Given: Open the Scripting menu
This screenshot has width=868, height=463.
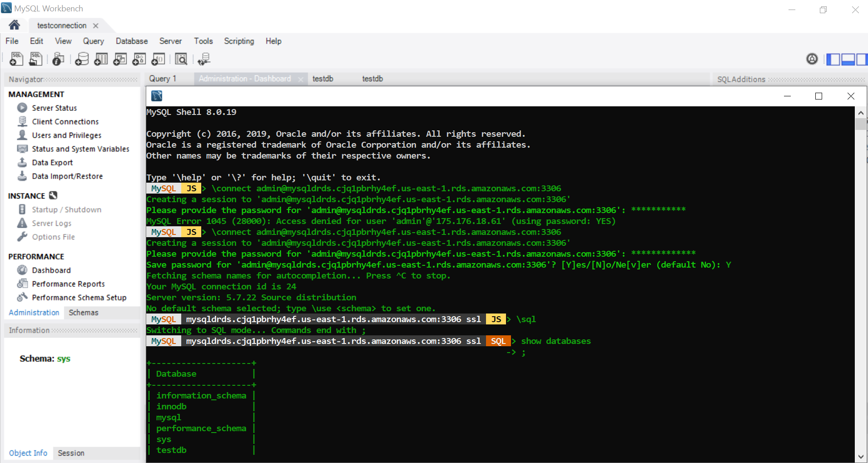Looking at the screenshot, I should point(239,41).
